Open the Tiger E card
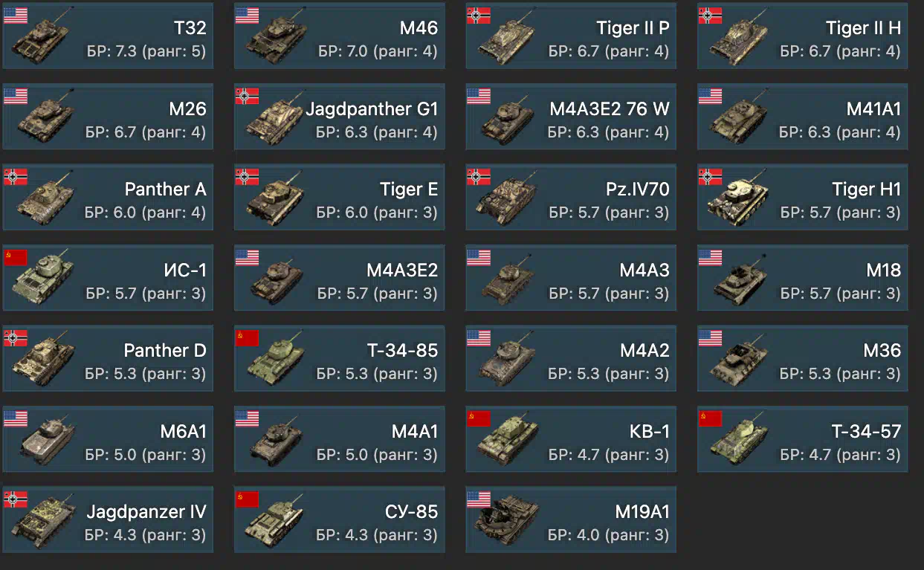Viewport: 924px width, 570px height. click(x=339, y=197)
